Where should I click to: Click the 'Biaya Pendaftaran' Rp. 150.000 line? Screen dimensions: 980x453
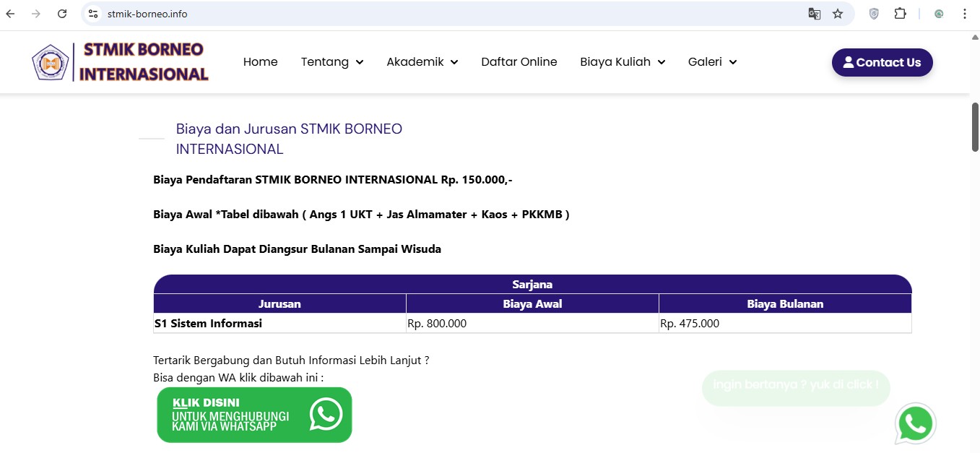(333, 180)
